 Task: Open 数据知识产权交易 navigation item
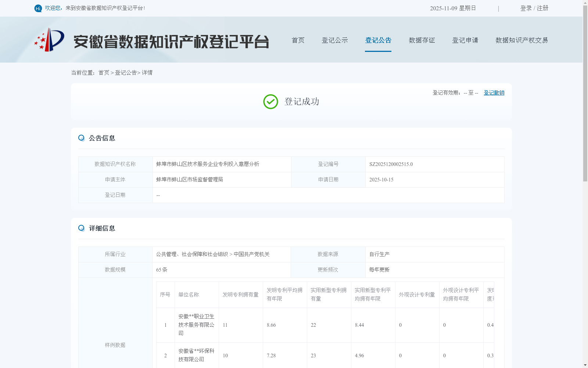point(522,40)
